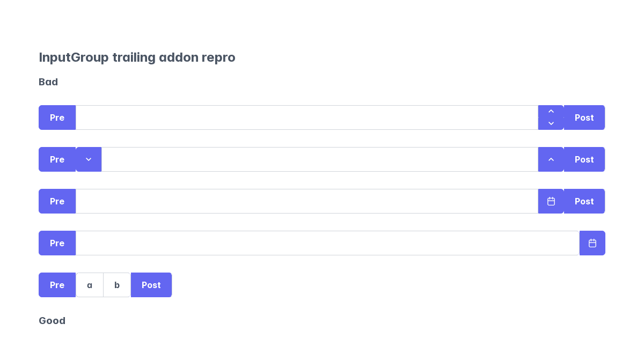Click the chevron-up button in second row
The height and width of the screenshot is (338, 644).
(551, 159)
